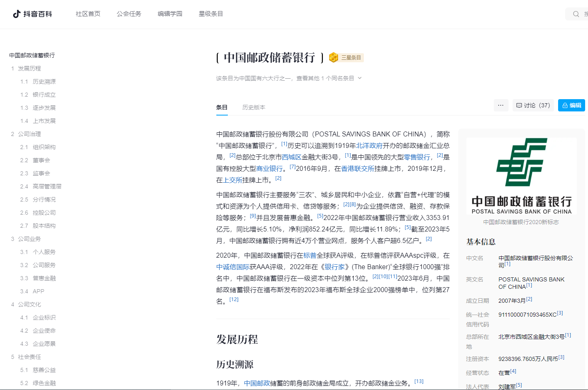Click reference [4] after 在营 status

coord(513,371)
